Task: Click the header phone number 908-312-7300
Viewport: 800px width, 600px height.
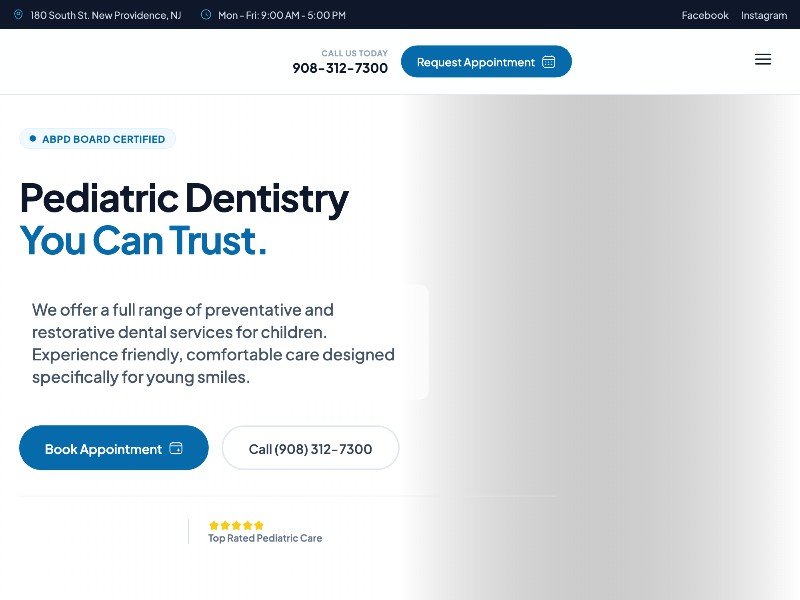Action: click(x=340, y=68)
